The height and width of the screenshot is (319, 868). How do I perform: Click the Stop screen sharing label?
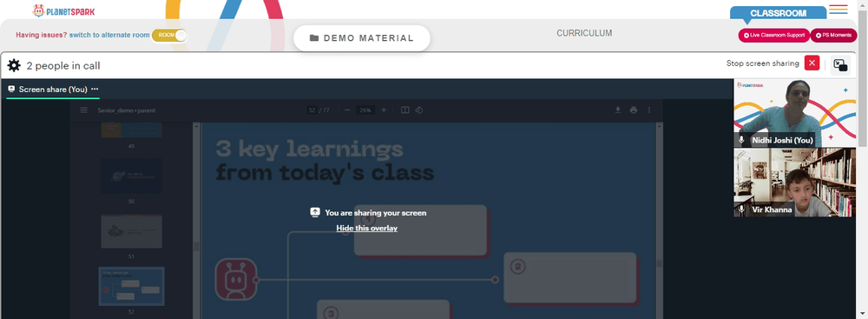pyautogui.click(x=762, y=63)
